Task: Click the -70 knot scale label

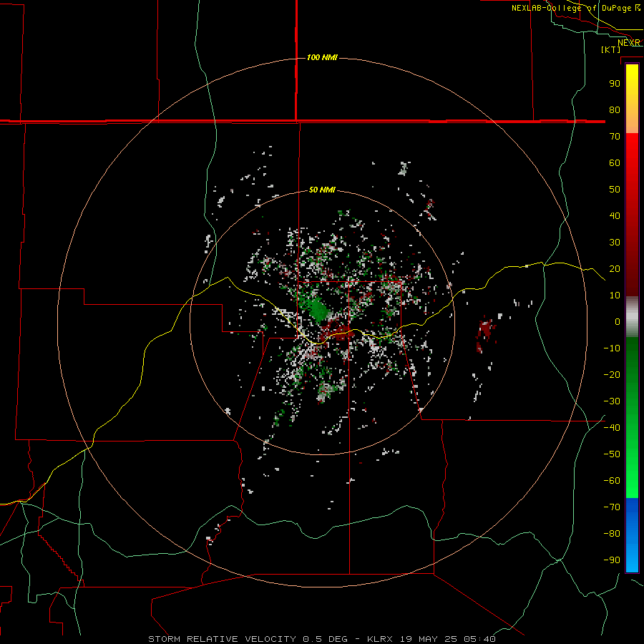Action: [x=612, y=507]
